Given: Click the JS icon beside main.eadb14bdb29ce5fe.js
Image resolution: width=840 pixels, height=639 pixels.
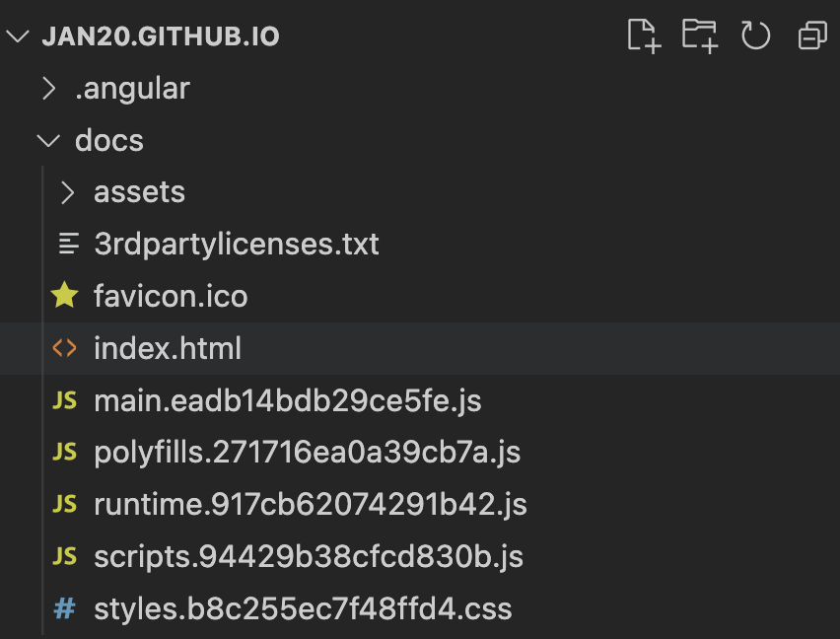Looking at the screenshot, I should pyautogui.click(x=65, y=401).
